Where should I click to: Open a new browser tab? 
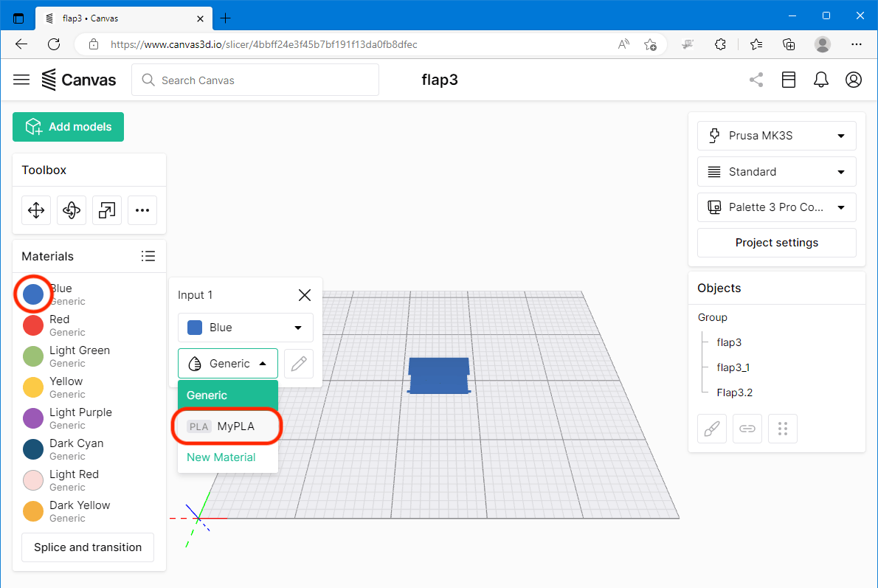pyautogui.click(x=225, y=18)
